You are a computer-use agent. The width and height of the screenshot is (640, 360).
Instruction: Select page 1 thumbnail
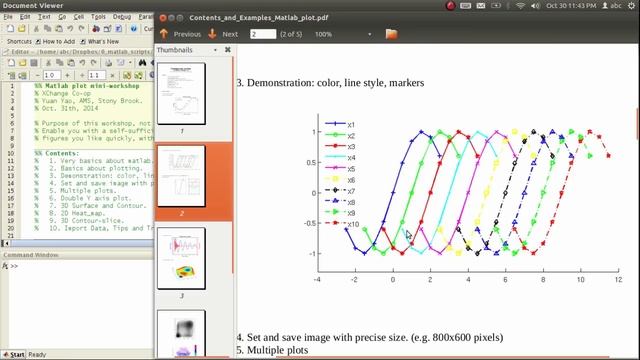tap(181, 93)
